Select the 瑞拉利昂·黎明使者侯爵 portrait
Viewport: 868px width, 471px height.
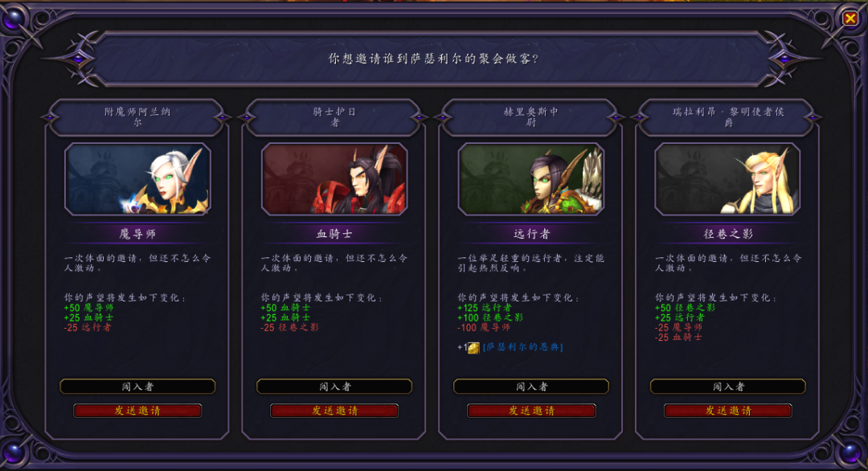pos(728,178)
